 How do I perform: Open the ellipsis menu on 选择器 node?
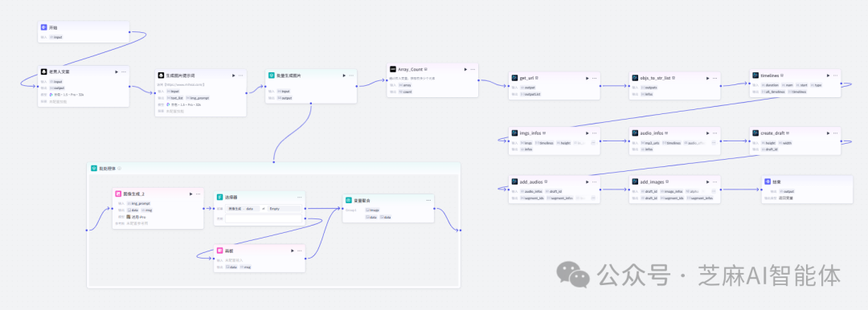tap(300, 197)
